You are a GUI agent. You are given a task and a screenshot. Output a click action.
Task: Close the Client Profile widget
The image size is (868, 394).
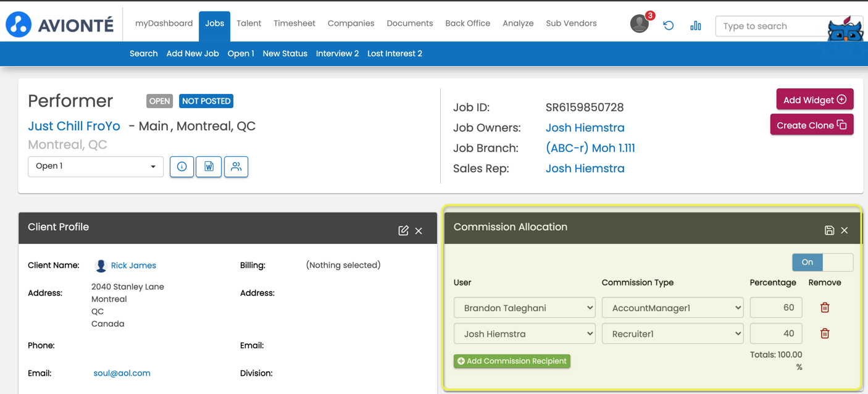[419, 230]
